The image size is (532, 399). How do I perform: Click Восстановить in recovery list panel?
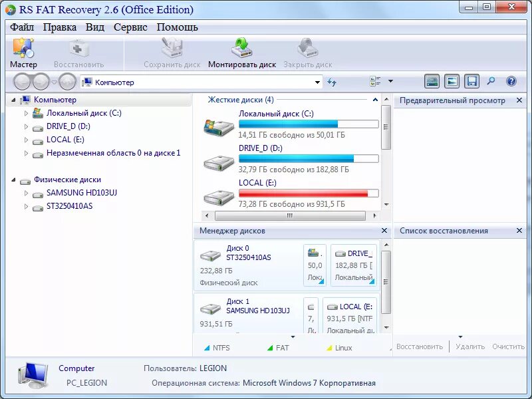[420, 346]
